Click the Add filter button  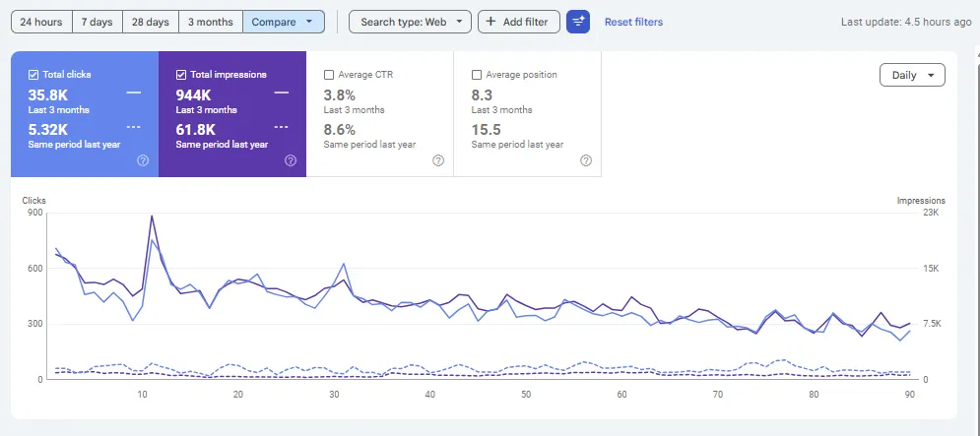[519, 22]
